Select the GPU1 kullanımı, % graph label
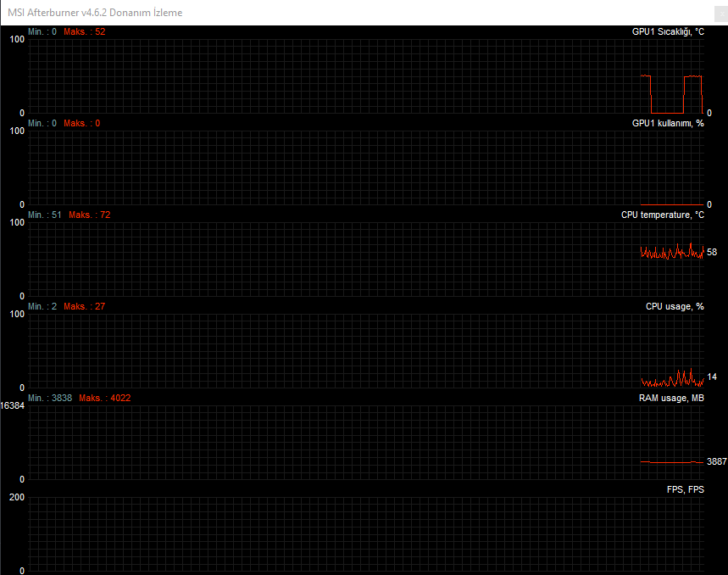 pyautogui.click(x=668, y=123)
